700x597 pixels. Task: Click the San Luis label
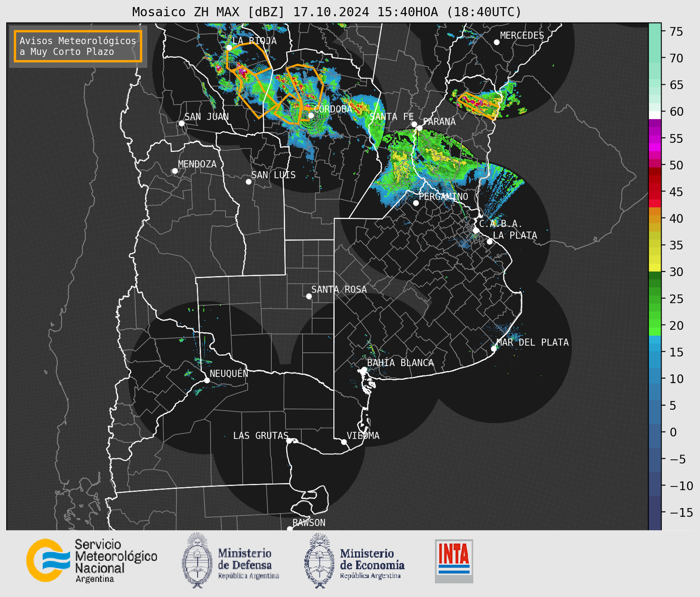[x=273, y=175]
